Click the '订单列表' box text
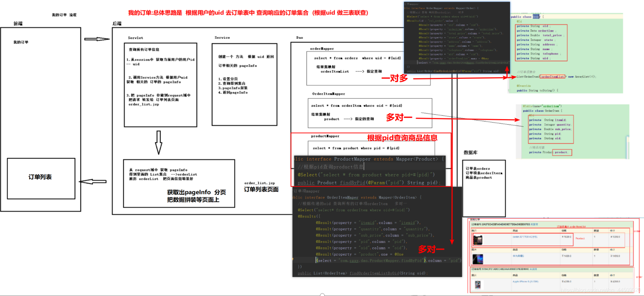The width and height of the screenshot is (644, 296). (x=40, y=177)
